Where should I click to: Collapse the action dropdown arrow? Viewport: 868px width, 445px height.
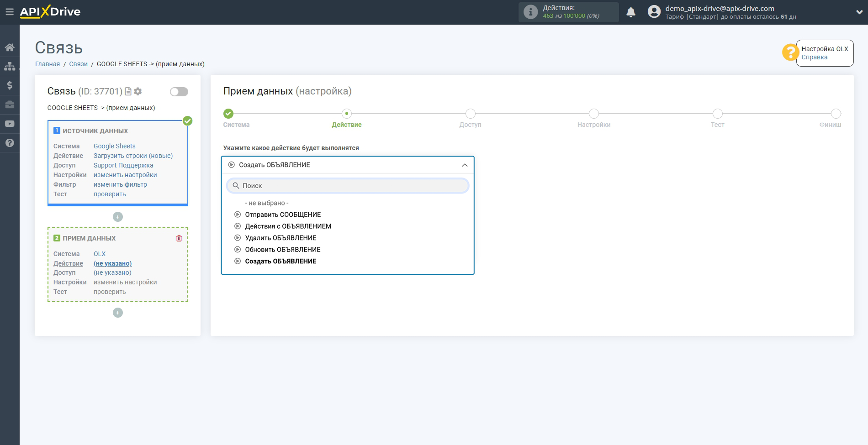pyautogui.click(x=465, y=165)
